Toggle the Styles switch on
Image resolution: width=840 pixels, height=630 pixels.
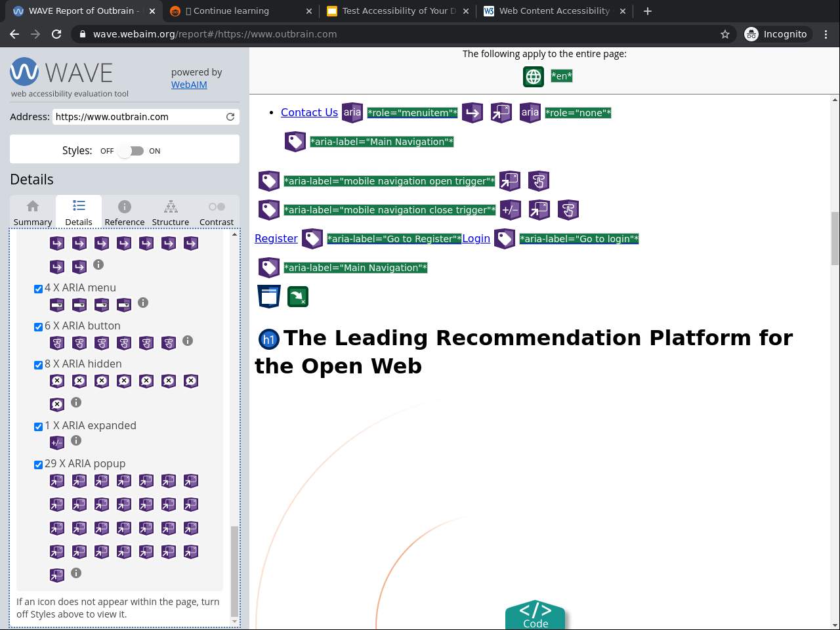(131, 151)
